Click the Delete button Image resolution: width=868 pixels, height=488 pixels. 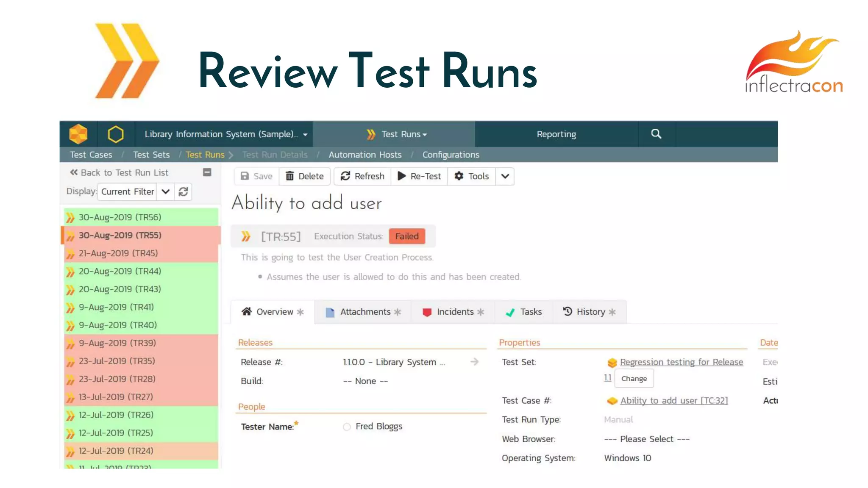tap(305, 176)
